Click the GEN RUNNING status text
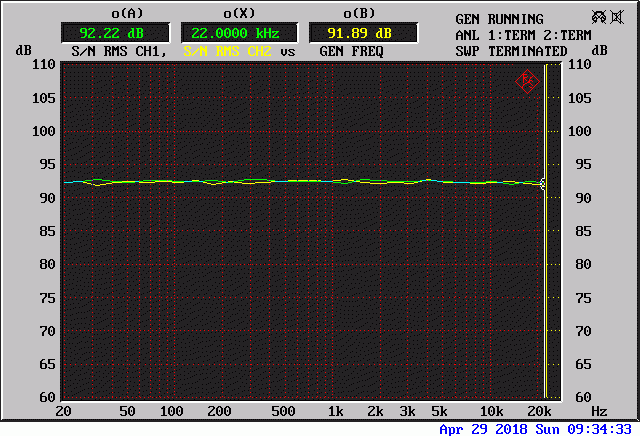Screen dimensions: 640x436 [500, 19]
